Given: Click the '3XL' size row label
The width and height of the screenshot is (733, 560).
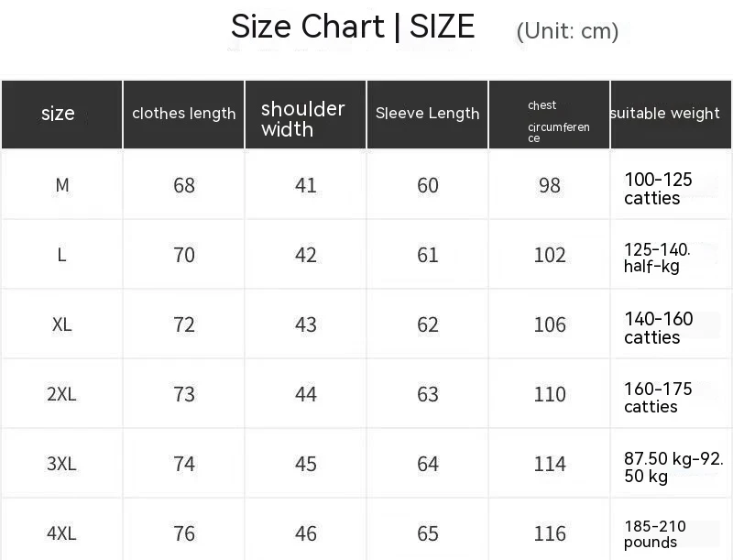Looking at the screenshot, I should (61, 464).
